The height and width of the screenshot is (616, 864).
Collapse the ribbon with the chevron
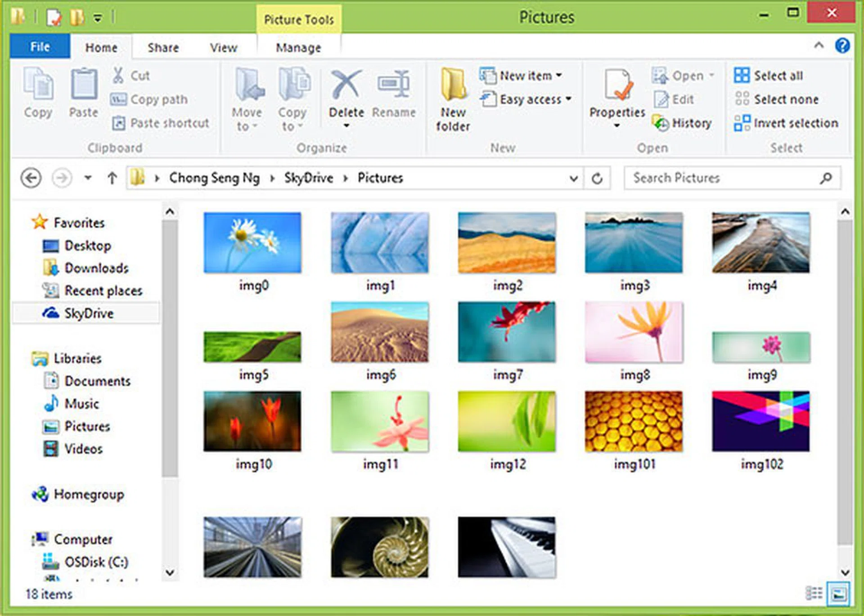[819, 45]
